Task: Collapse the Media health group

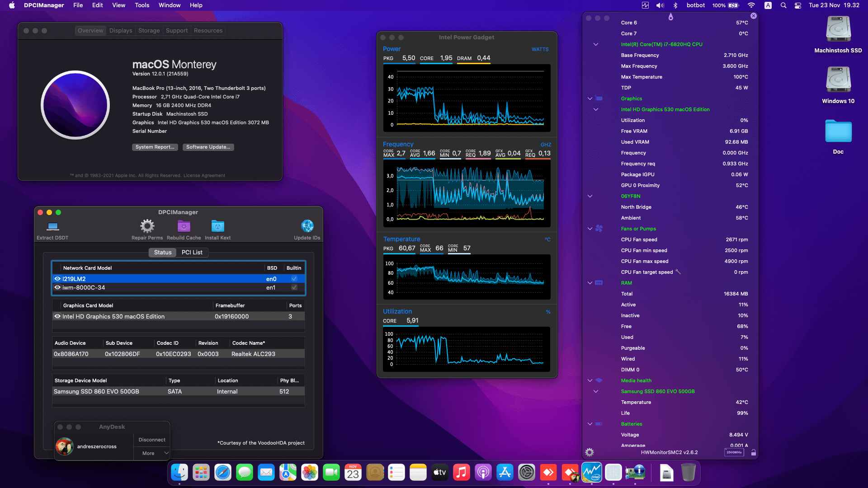Action: click(x=590, y=380)
